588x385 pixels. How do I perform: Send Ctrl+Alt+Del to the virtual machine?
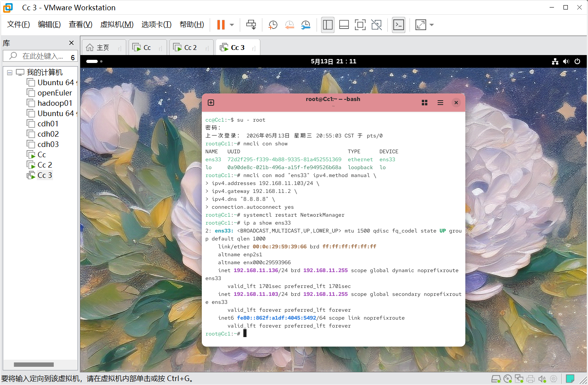[251, 25]
